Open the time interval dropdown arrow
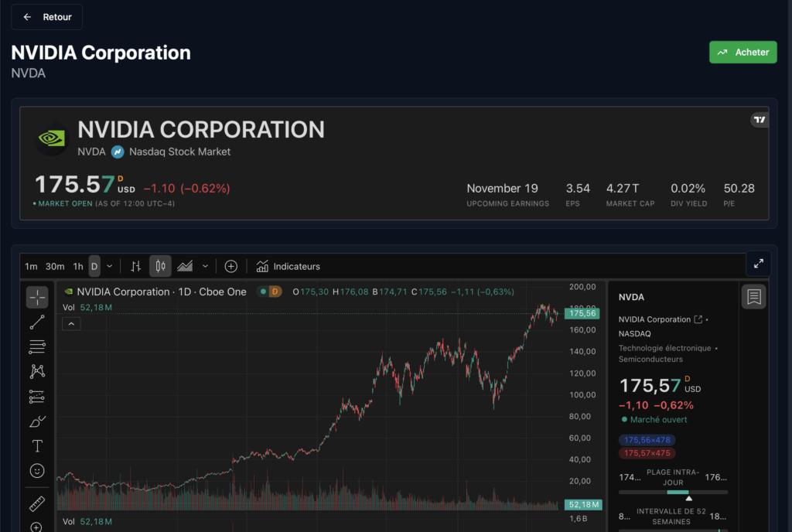Screen dimensions: 792x532 click(x=110, y=266)
